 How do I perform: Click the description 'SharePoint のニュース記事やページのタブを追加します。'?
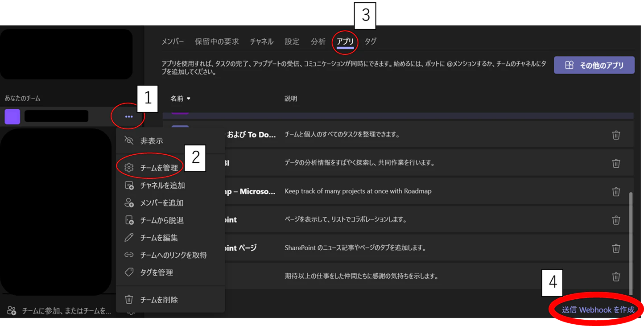pos(355,248)
